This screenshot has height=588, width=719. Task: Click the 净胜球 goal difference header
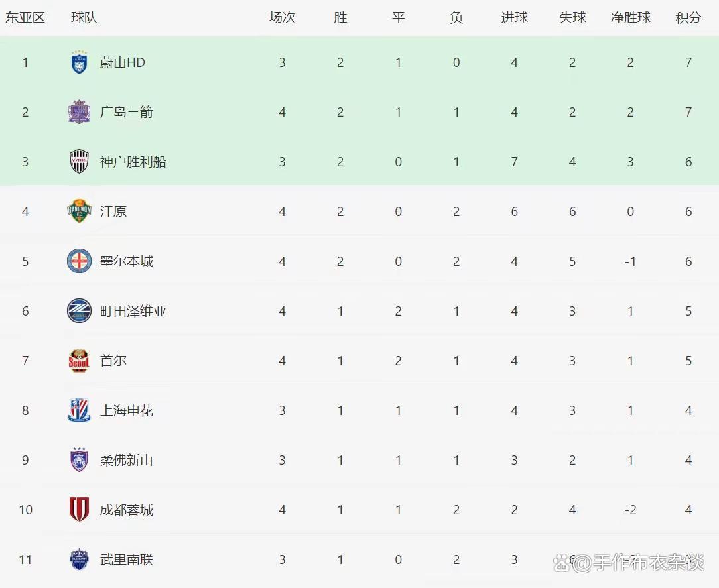[x=630, y=18]
